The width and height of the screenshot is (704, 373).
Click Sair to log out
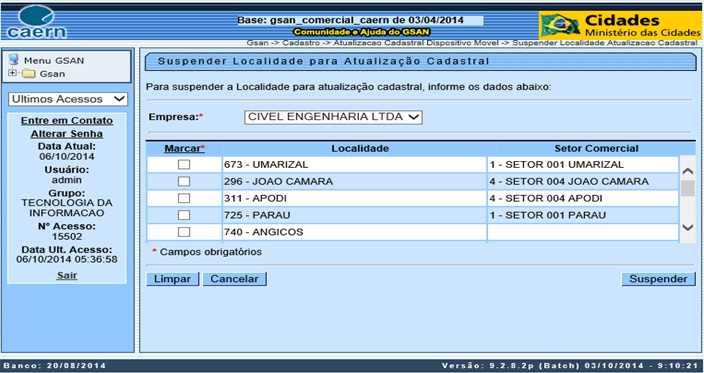pyautogui.click(x=67, y=275)
